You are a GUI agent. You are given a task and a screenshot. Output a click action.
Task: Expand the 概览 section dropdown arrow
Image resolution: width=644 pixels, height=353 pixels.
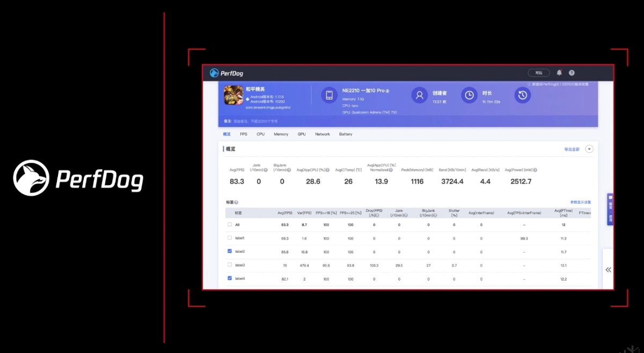(x=589, y=149)
